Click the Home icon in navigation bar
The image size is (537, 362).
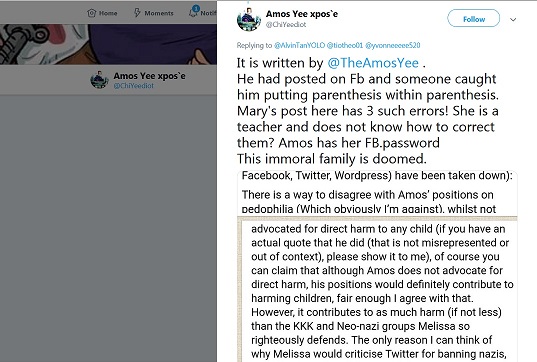[91, 13]
